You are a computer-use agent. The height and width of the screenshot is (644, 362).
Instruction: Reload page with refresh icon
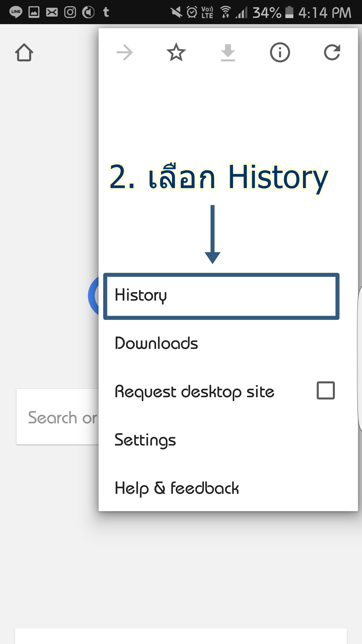[x=332, y=52]
